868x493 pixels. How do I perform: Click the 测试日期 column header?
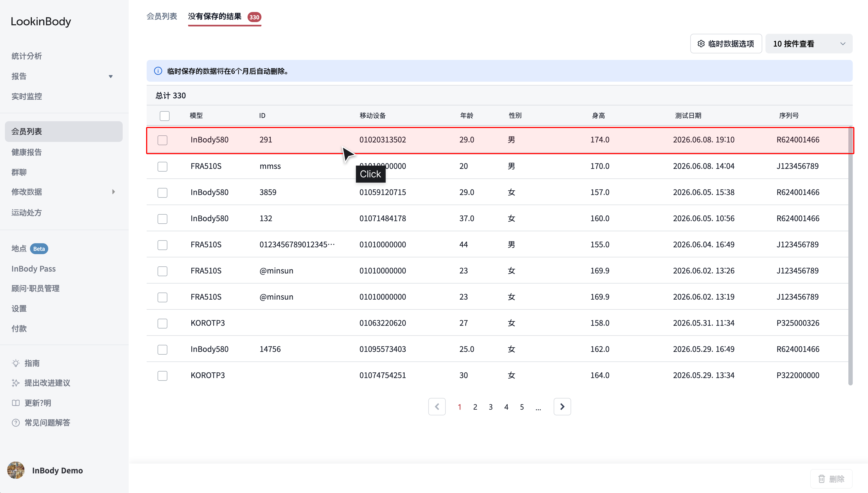coord(688,116)
